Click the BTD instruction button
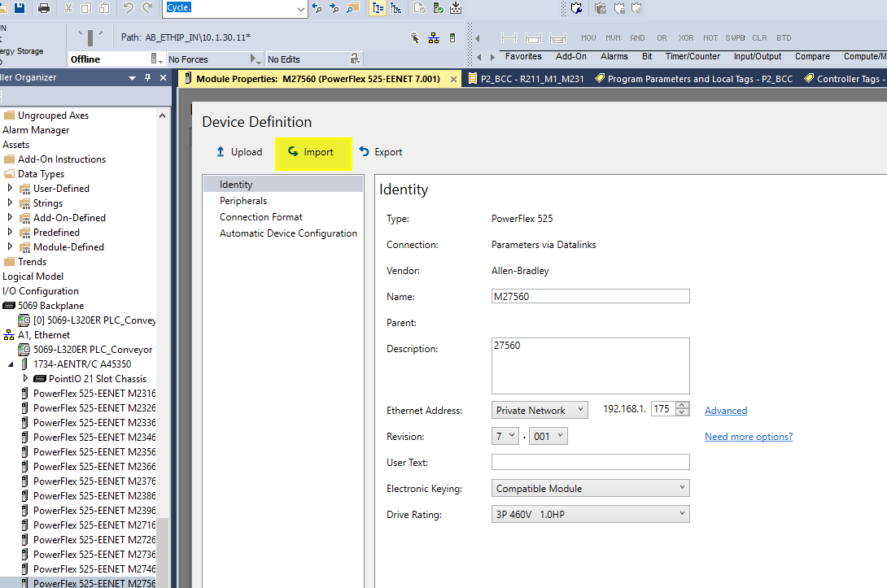 (x=784, y=38)
